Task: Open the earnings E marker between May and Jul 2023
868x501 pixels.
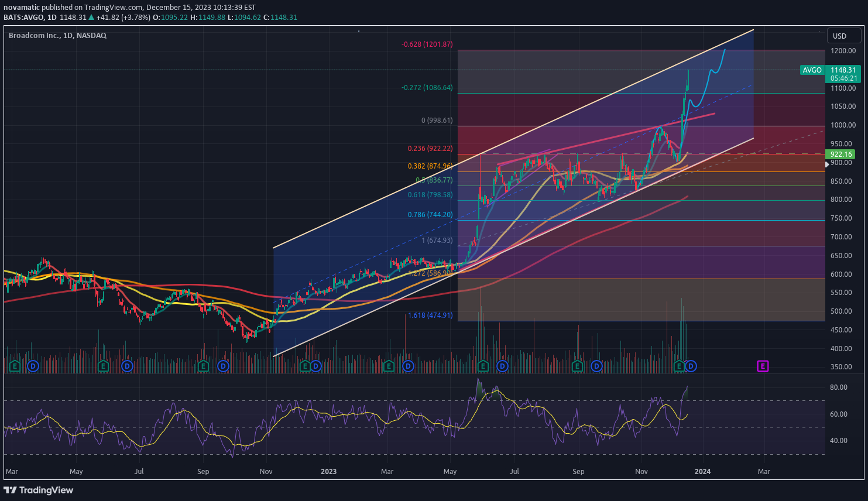Action: (x=483, y=366)
